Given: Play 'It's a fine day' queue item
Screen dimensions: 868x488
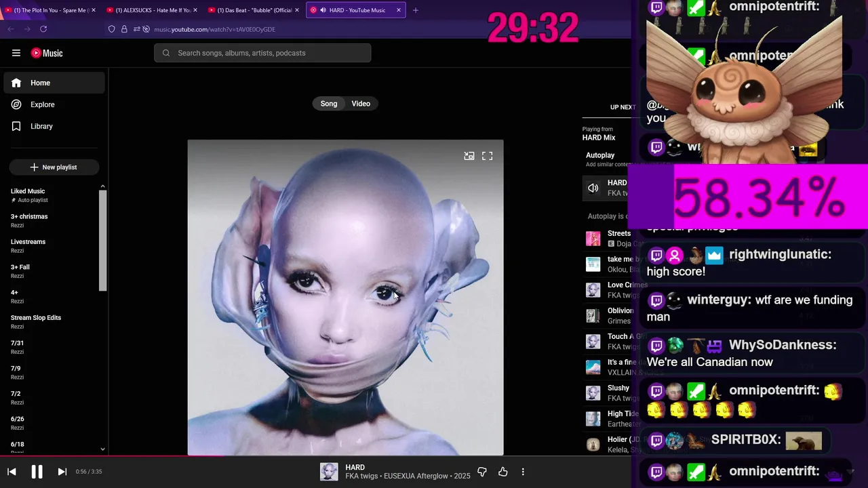Looking at the screenshot, I should click(x=608, y=367).
